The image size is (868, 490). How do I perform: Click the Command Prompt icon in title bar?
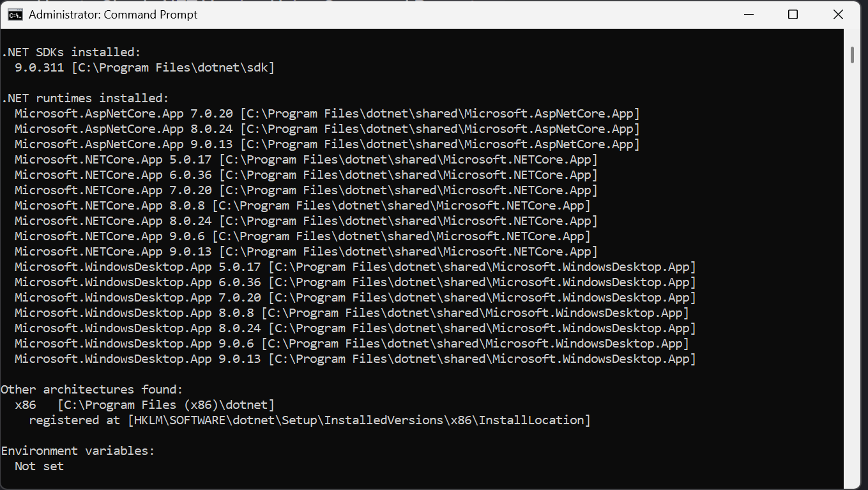pos(15,14)
